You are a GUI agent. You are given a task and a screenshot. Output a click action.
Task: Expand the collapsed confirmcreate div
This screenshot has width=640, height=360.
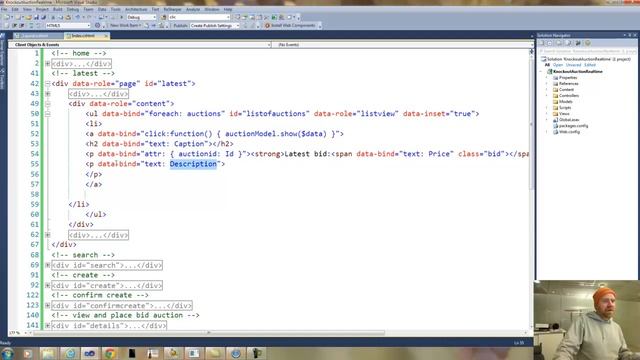click(x=48, y=305)
